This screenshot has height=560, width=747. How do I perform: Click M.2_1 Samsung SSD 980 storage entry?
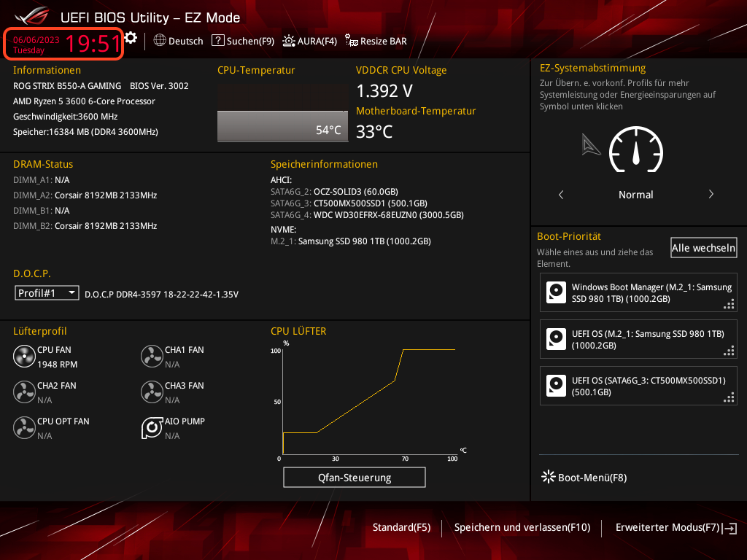(351, 241)
